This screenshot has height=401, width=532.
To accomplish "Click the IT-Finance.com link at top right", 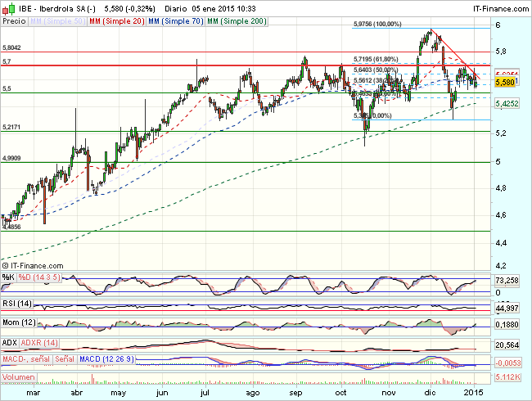I will [x=501, y=9].
